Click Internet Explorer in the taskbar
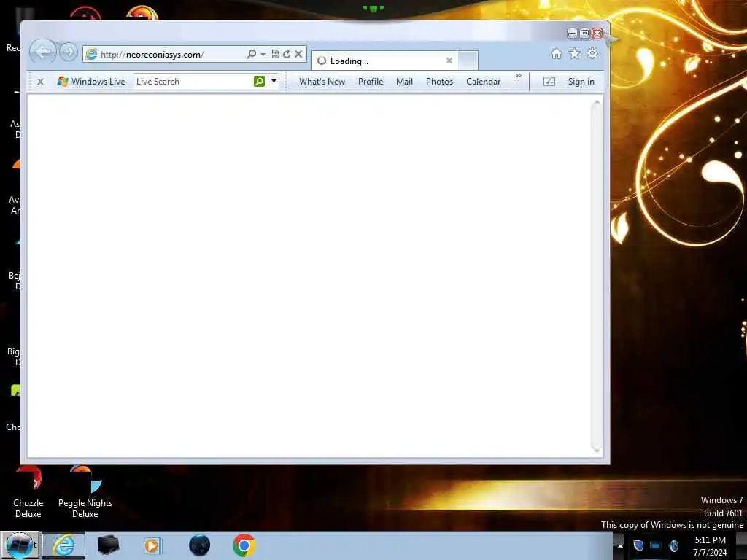 coord(64,545)
